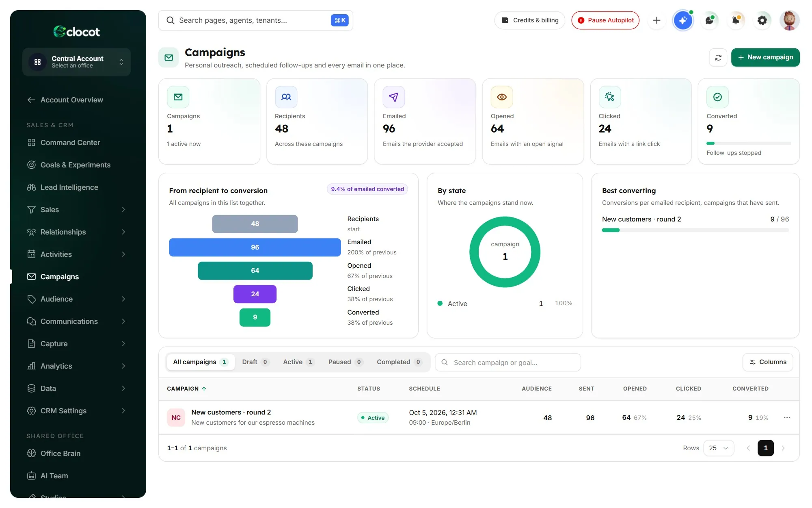Go to previous page arrow

coord(748,448)
